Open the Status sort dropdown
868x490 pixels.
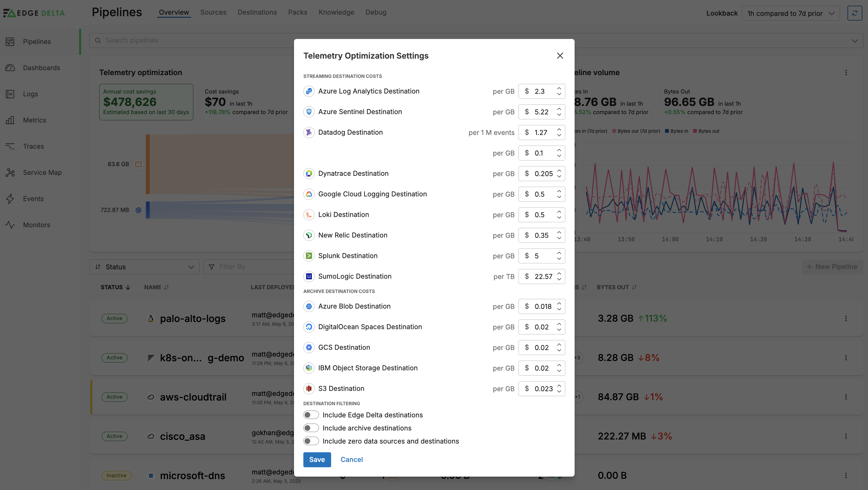point(144,267)
